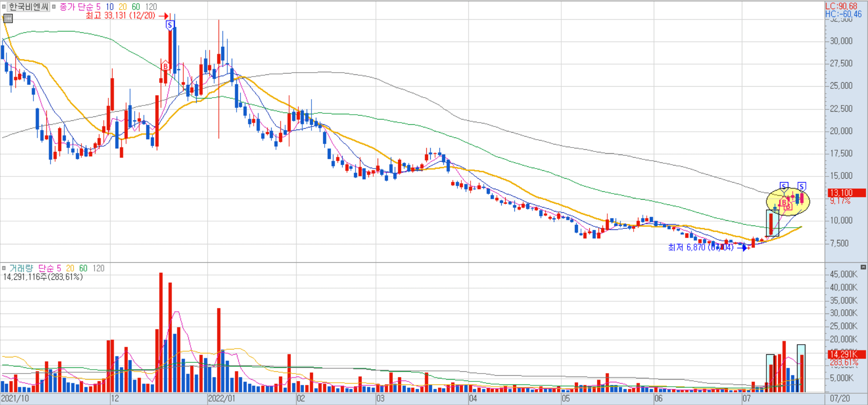The width and height of the screenshot is (868, 405).
Task: Click the 한국비엔씨 stock name button
Action: (29, 7)
